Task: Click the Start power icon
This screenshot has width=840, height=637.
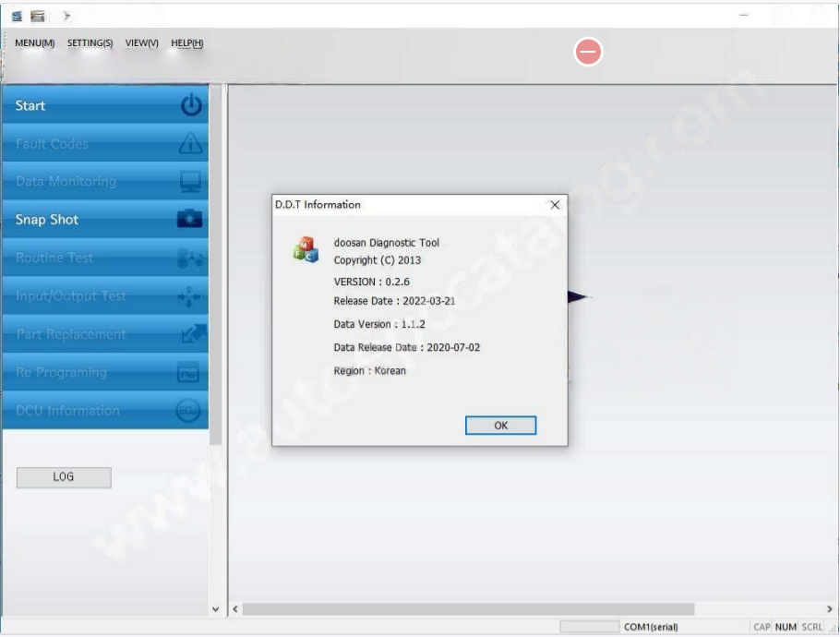Action: [190, 105]
